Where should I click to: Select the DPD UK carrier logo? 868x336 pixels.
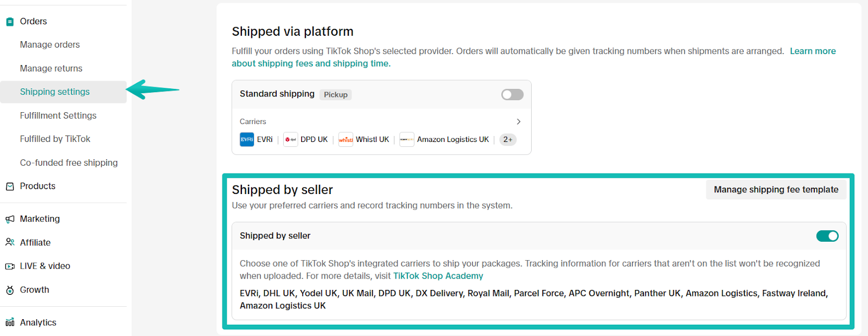pyautogui.click(x=290, y=139)
